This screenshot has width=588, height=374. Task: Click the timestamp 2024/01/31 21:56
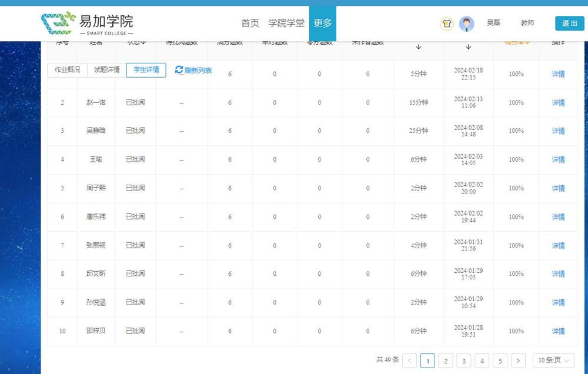(x=469, y=245)
